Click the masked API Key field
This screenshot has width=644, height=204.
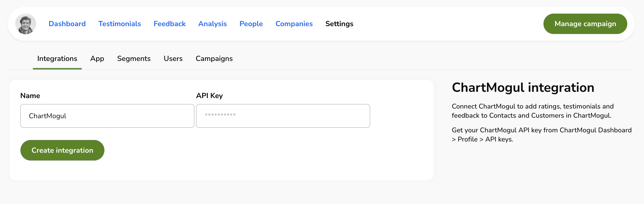[283, 116]
